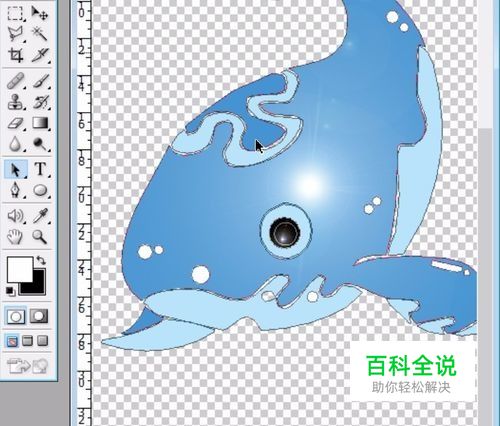Select the Magic Wand tool
This screenshot has width=500, height=426.
pos(40,34)
